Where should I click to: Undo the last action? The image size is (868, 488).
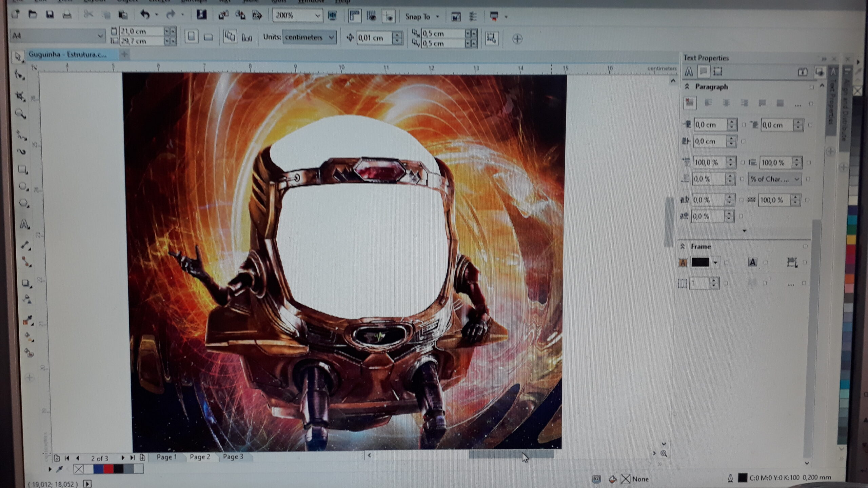click(145, 15)
